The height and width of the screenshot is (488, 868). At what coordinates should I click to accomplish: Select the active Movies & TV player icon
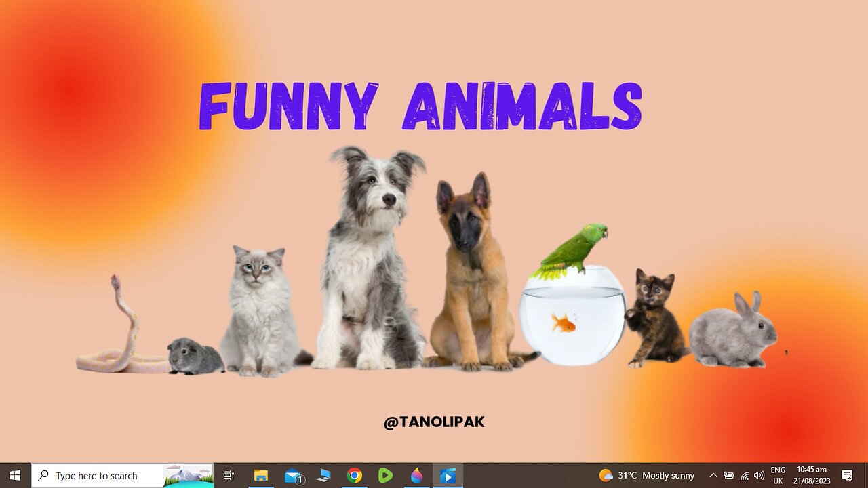448,476
